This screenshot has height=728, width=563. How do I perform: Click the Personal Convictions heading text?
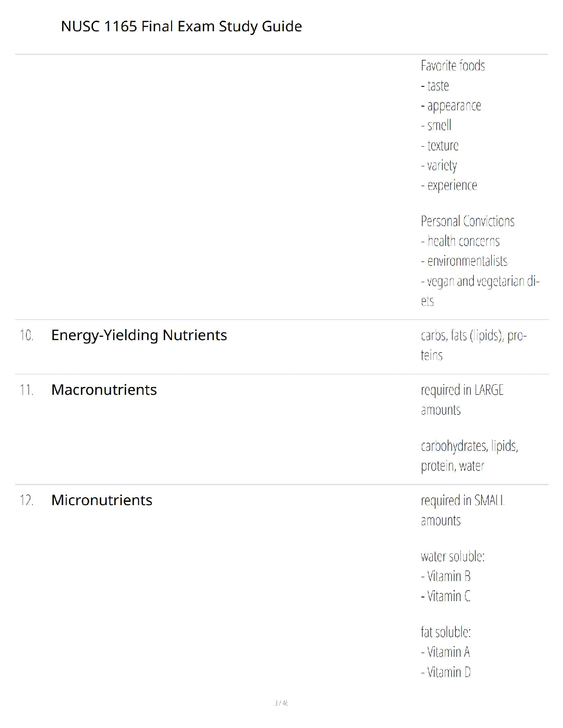[467, 221]
